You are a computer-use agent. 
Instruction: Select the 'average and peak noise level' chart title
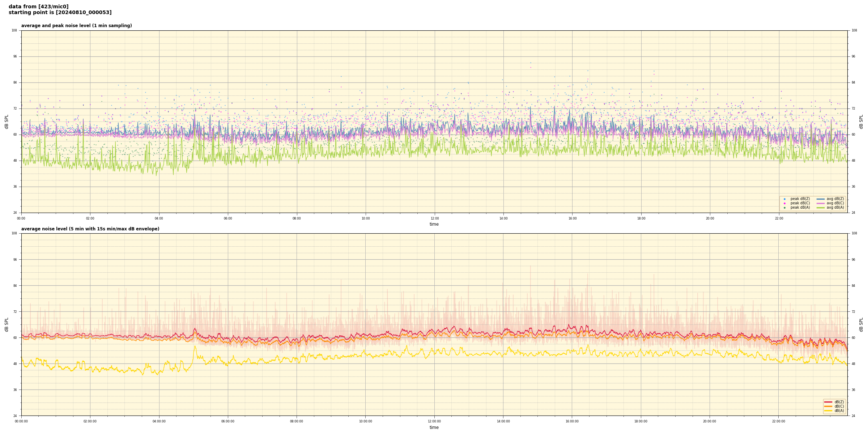pos(76,26)
